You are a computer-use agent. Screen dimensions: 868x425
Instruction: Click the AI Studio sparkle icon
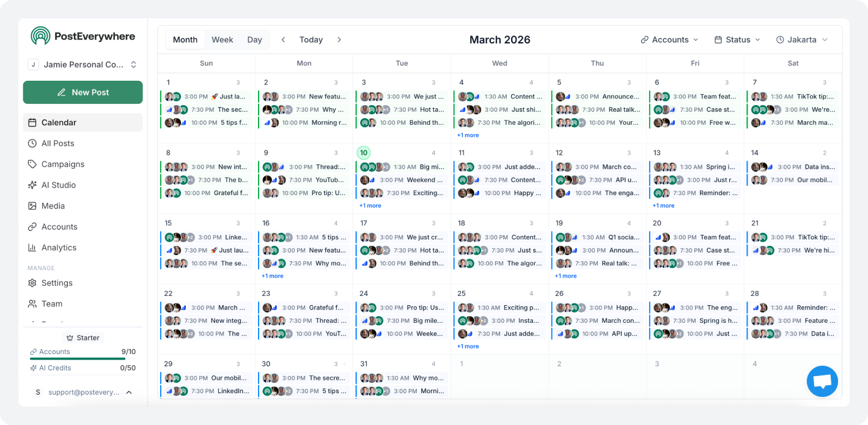pyautogui.click(x=32, y=185)
